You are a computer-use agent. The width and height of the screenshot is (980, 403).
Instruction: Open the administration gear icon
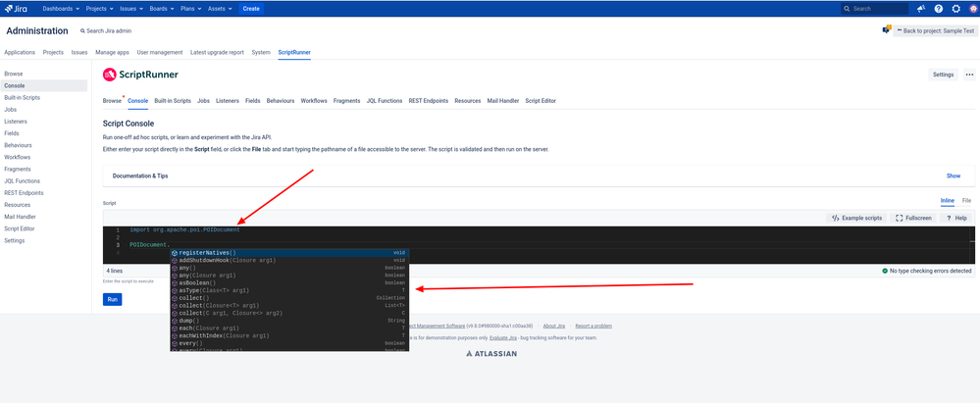955,9
